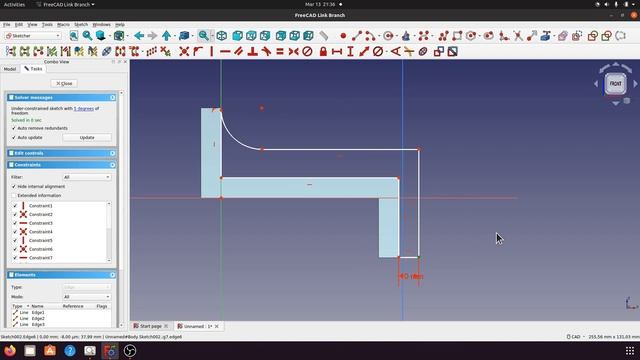
Task: Apply the block constraint
Action: click(307, 52)
